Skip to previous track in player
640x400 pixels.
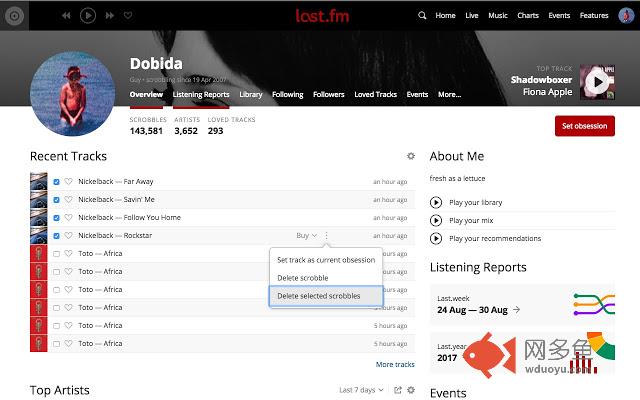click(x=66, y=16)
